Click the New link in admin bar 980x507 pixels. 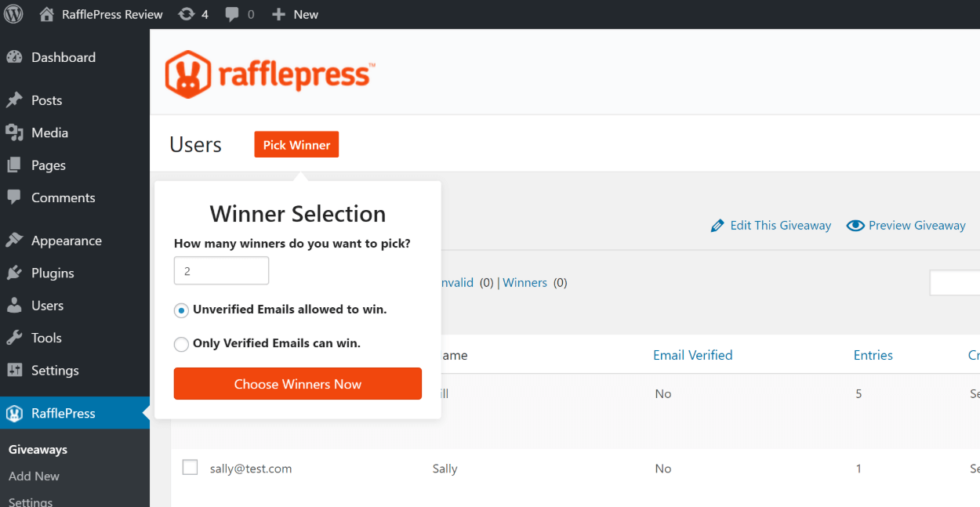pyautogui.click(x=306, y=14)
